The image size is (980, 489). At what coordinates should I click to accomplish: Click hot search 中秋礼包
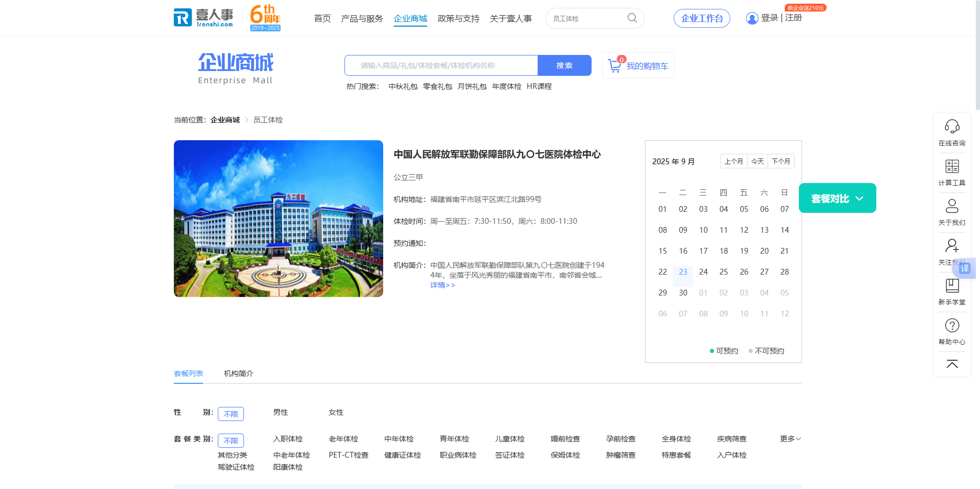click(x=403, y=86)
